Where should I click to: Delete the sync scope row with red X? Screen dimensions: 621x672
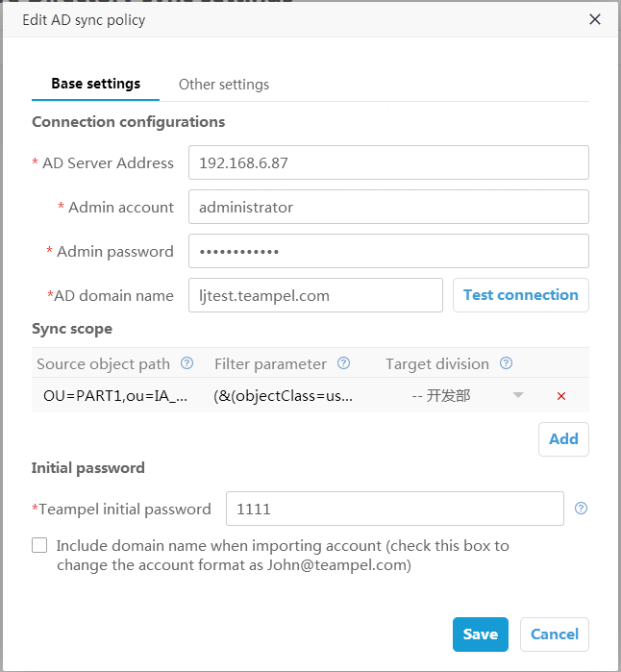coord(561,396)
